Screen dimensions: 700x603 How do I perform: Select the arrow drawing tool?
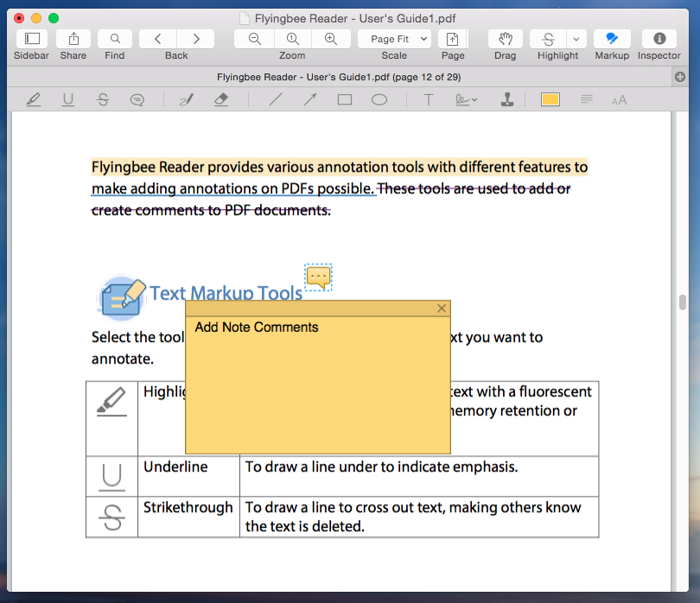[310, 99]
